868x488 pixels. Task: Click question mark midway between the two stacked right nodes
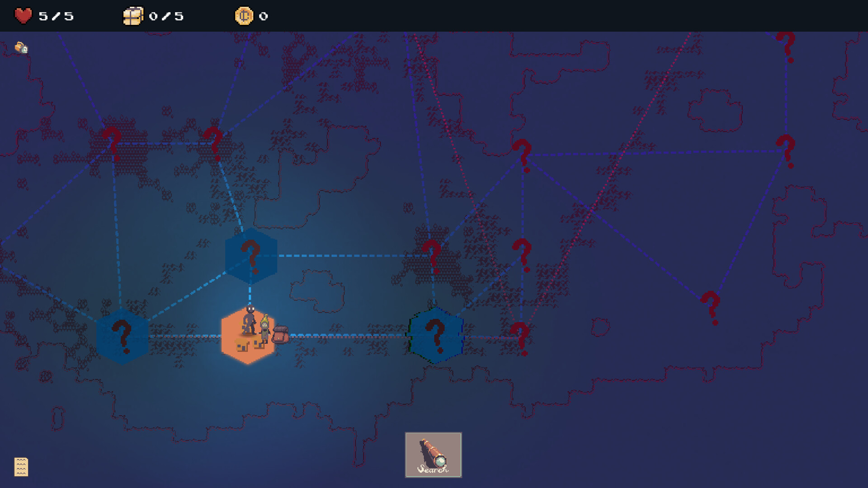point(522,255)
